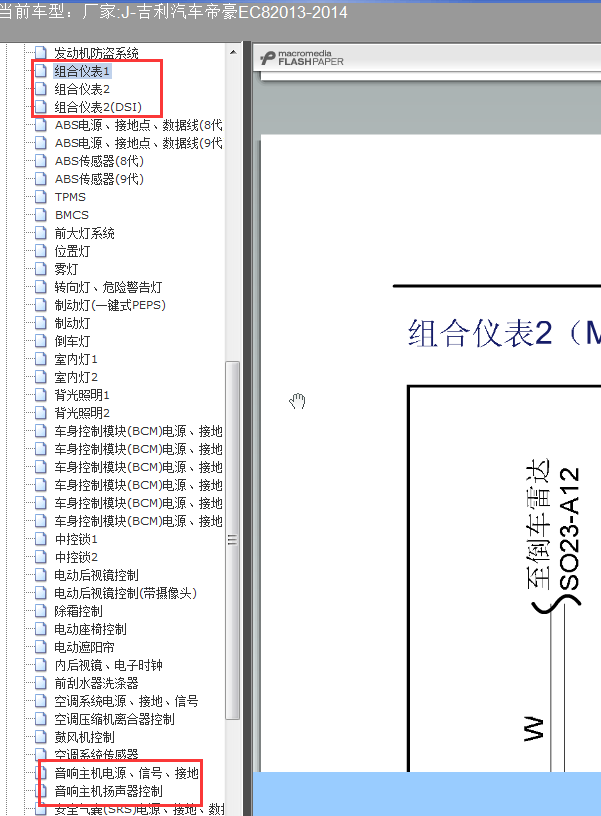Select 室内灯1 entry
Viewport: 601px width, 816px height.
point(76,359)
